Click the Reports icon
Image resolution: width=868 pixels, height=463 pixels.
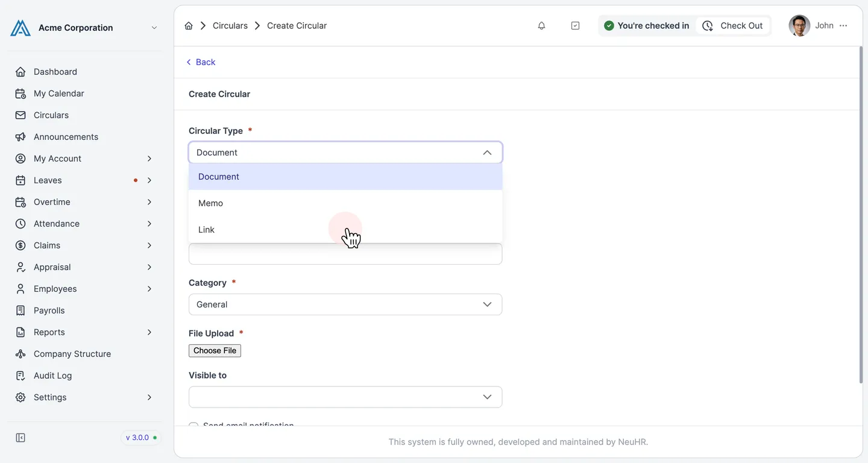tap(20, 332)
